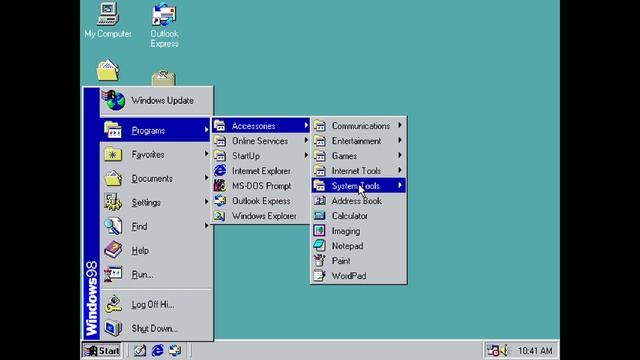Click the Log Off key icon

[113, 304]
